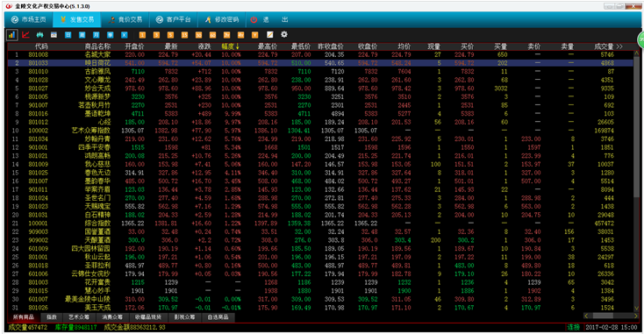The image size is (644, 334).
Task: Sort by the 幅度 column header
Action: (231, 46)
